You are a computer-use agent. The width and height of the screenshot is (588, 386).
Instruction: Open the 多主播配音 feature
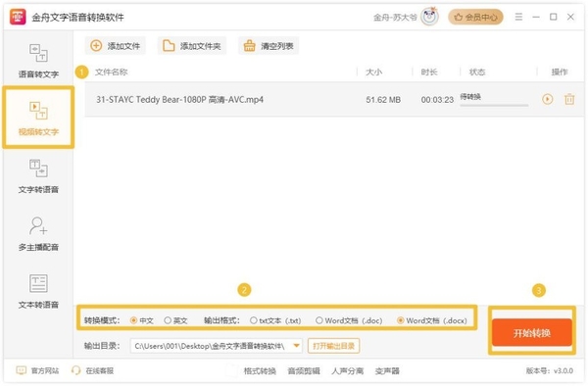pos(38,234)
